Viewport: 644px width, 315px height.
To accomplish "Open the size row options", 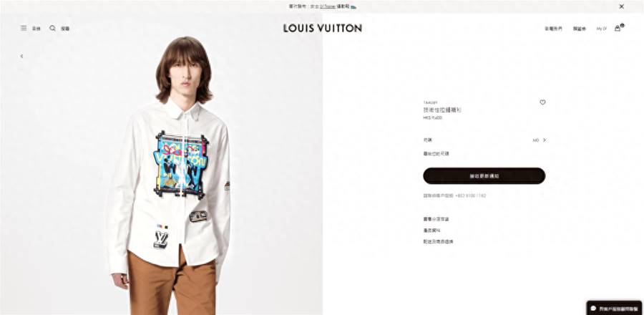I will coord(484,140).
